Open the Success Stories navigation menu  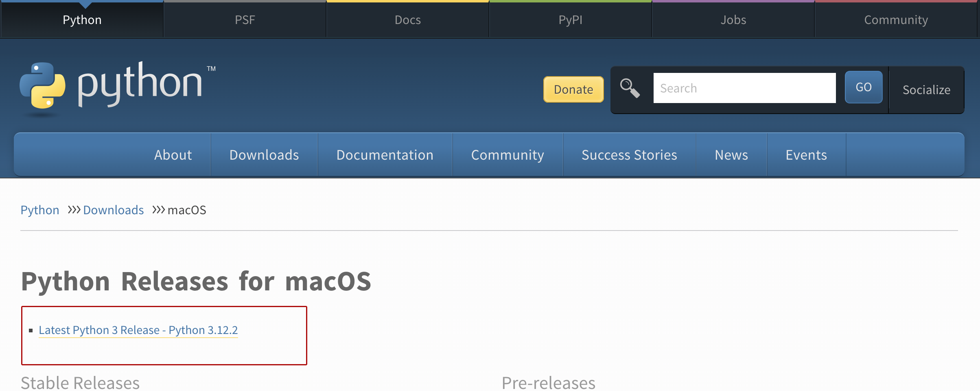pyautogui.click(x=629, y=155)
